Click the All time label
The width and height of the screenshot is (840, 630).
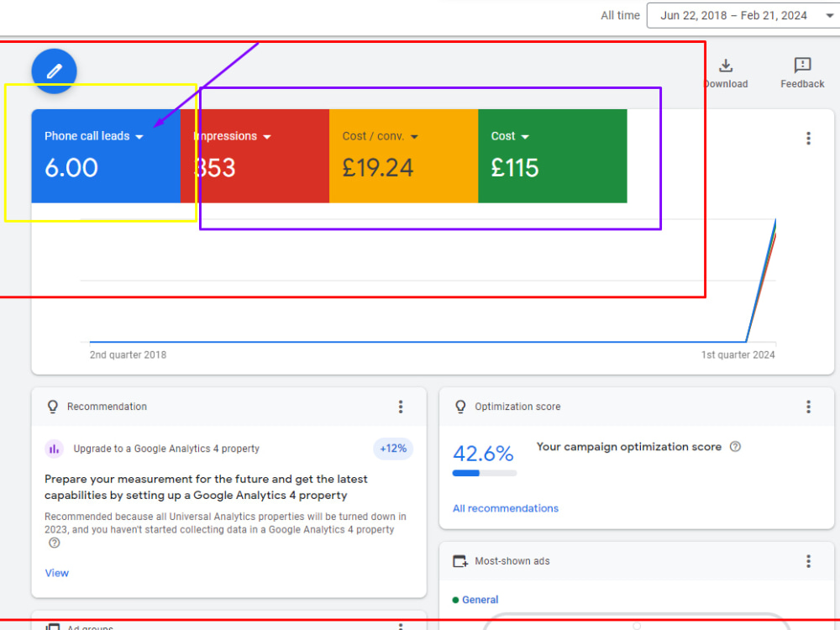click(620, 15)
